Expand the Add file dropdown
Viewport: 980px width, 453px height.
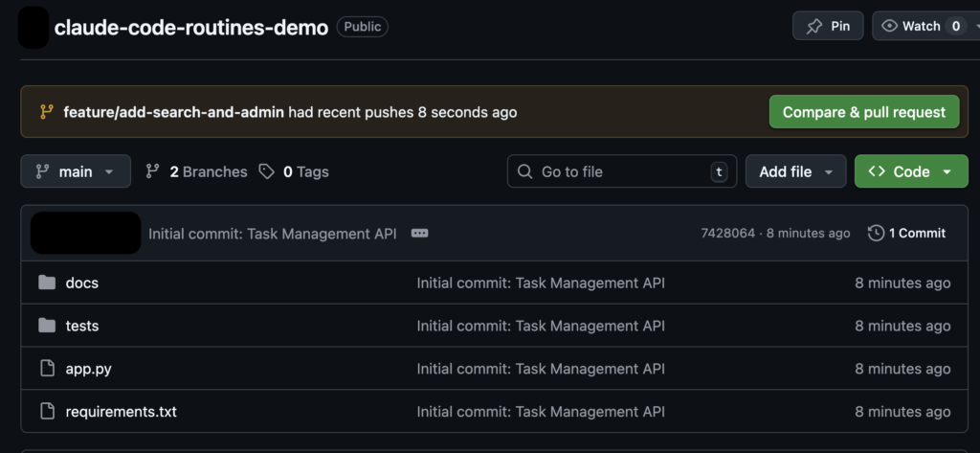pos(795,171)
